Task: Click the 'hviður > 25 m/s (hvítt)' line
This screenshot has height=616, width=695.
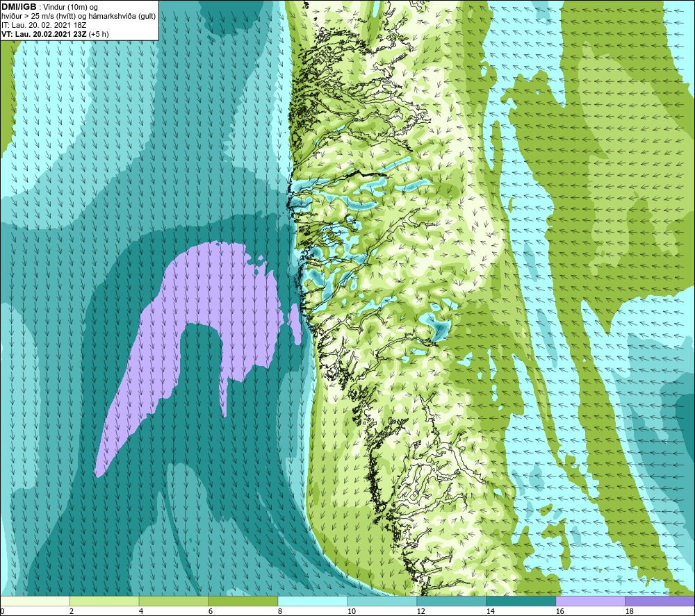Action: tap(40, 17)
